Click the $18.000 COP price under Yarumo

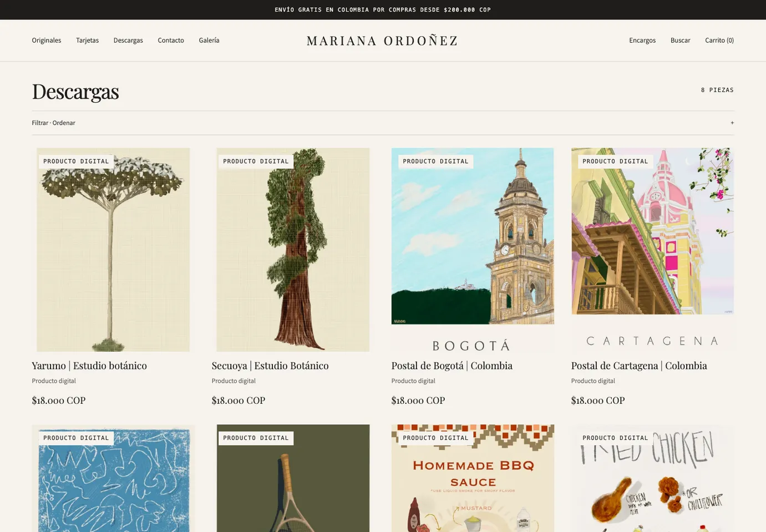point(59,401)
